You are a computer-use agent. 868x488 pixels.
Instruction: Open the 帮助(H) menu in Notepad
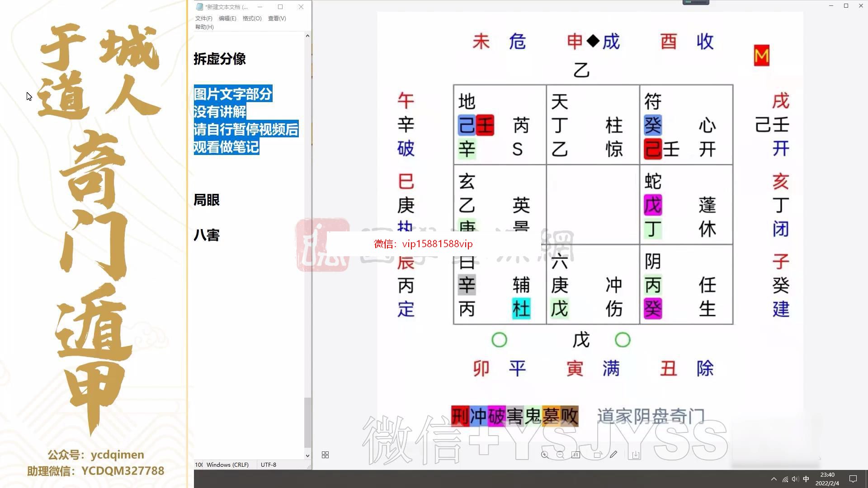coord(204,27)
